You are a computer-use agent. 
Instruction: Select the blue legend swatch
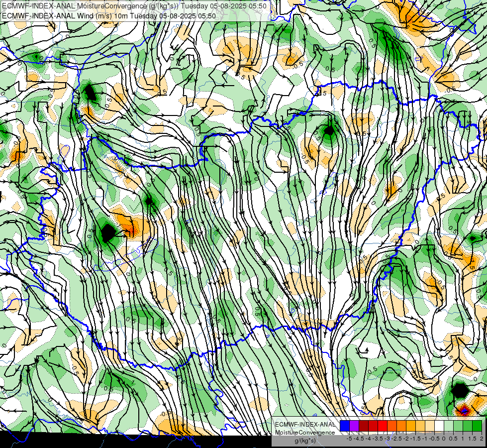point(345,426)
